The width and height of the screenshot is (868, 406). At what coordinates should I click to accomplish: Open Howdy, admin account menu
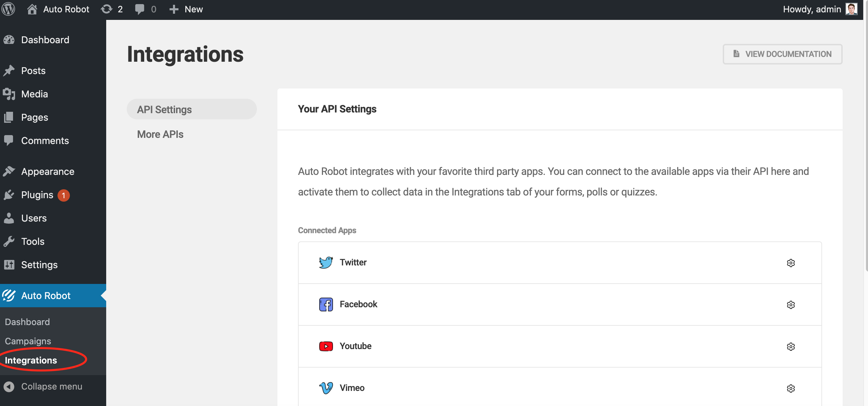[x=812, y=9]
